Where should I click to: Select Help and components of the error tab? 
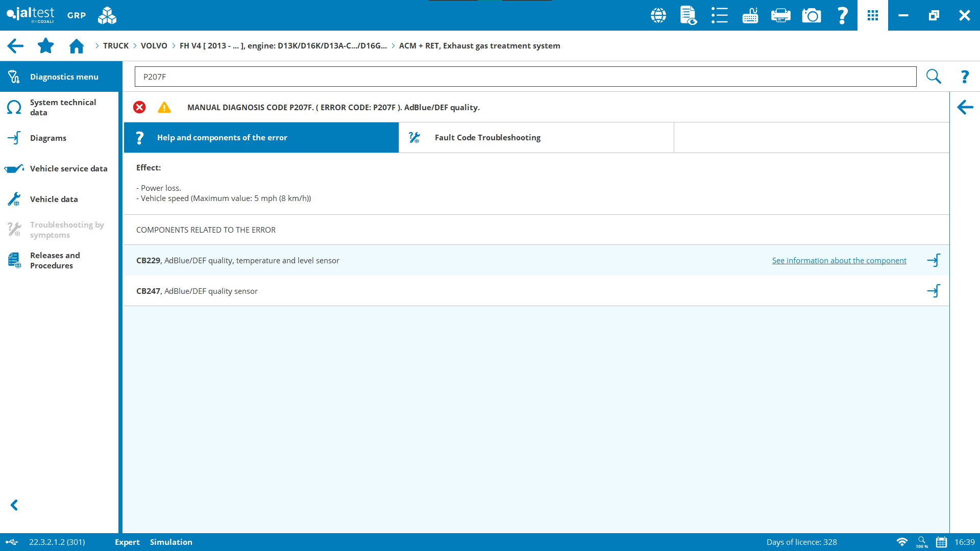point(261,138)
